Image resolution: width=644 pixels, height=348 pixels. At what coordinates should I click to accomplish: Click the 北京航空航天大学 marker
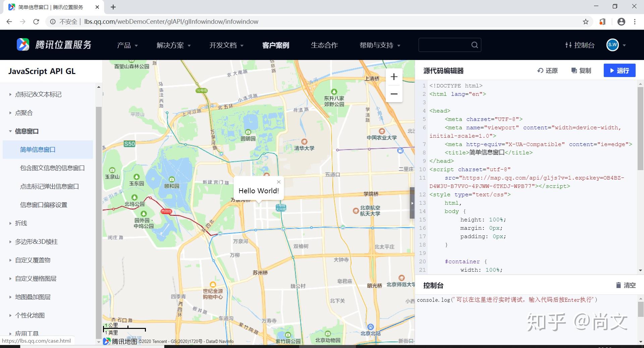coord(356,211)
